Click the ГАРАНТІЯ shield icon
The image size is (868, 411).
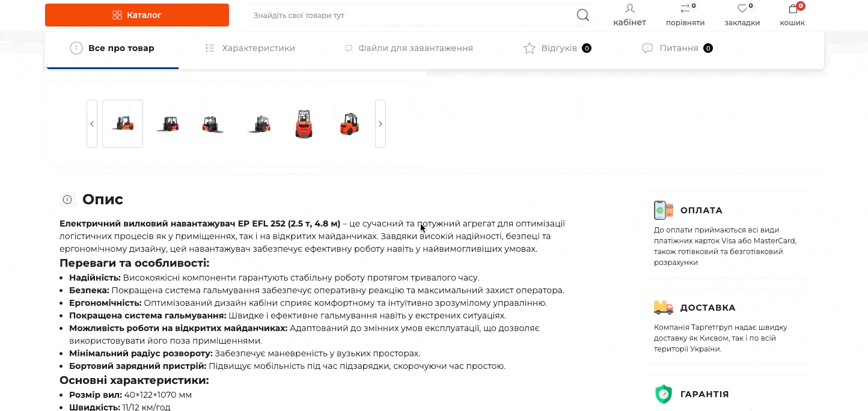pyautogui.click(x=664, y=394)
